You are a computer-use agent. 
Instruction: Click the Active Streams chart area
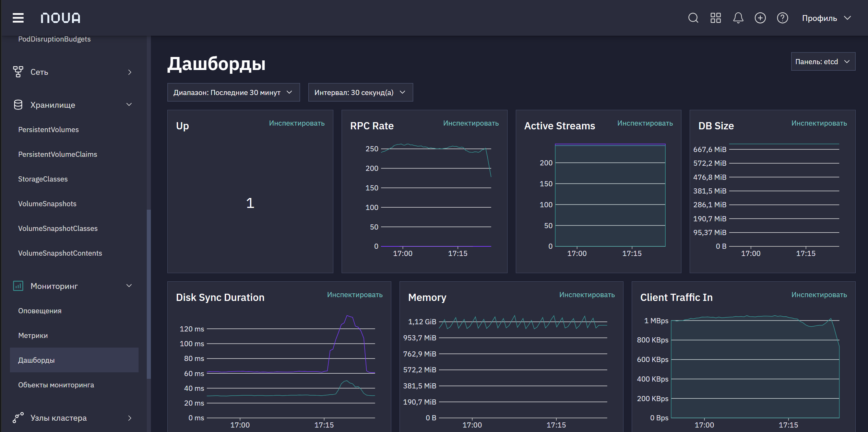point(610,196)
